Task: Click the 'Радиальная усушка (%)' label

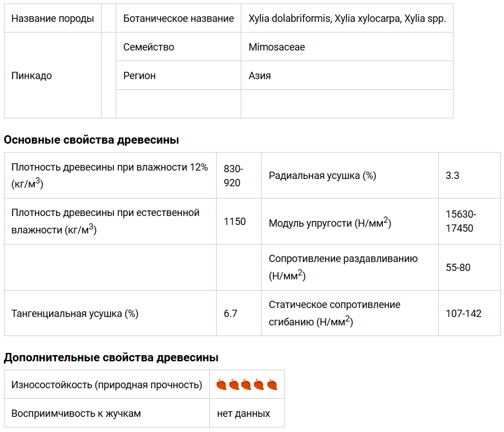Action: pyautogui.click(x=322, y=176)
